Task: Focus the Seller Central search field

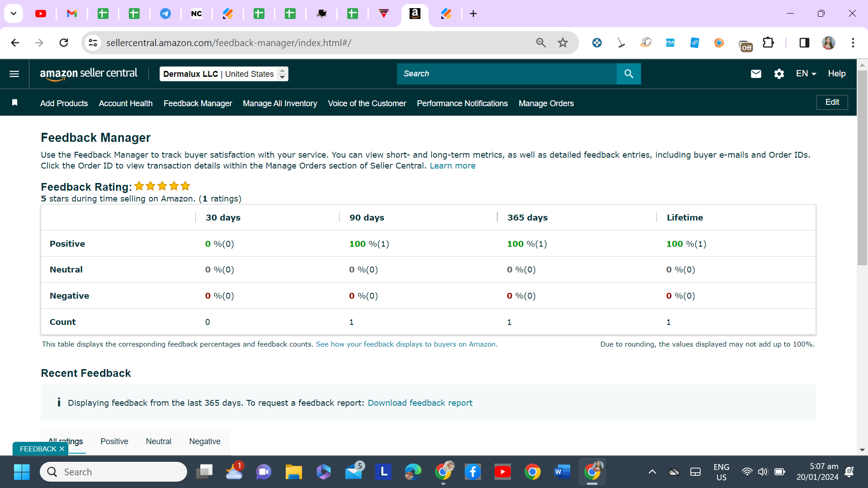Action: (507, 74)
